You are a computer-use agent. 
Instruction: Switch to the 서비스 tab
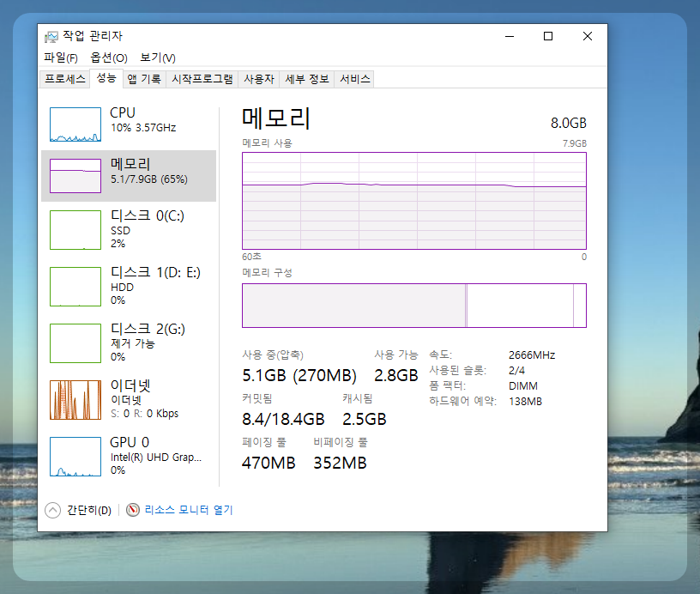[x=355, y=79]
